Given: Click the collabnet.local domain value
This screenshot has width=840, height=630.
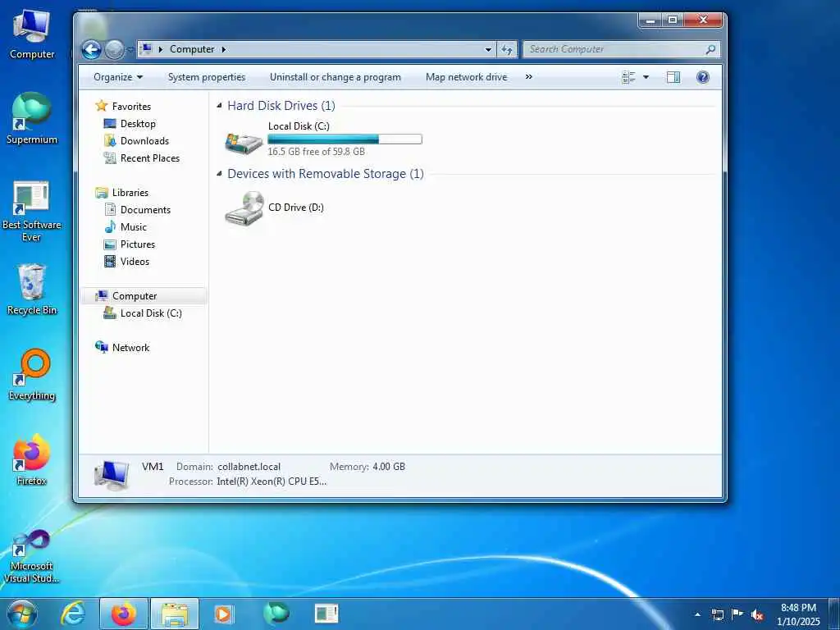Looking at the screenshot, I should 249,467.
